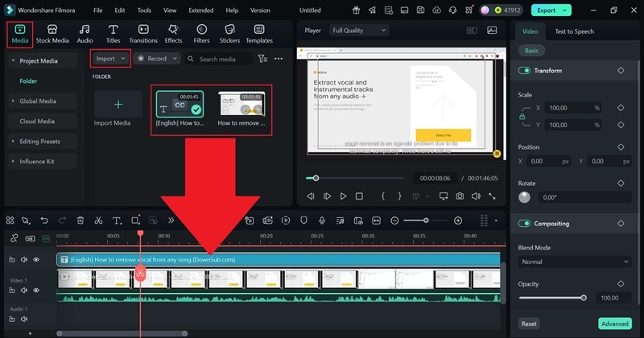
Task: Lock the Video 1 track
Action: point(12,291)
